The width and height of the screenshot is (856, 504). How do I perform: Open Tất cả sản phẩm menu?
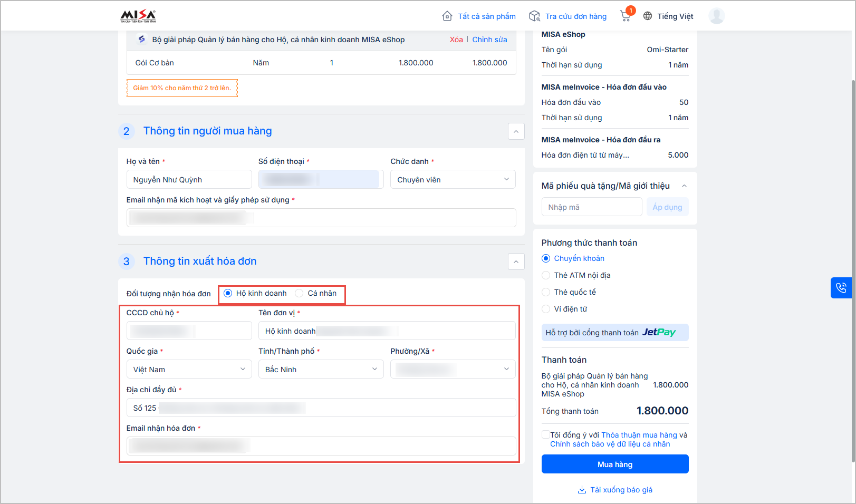point(486,16)
